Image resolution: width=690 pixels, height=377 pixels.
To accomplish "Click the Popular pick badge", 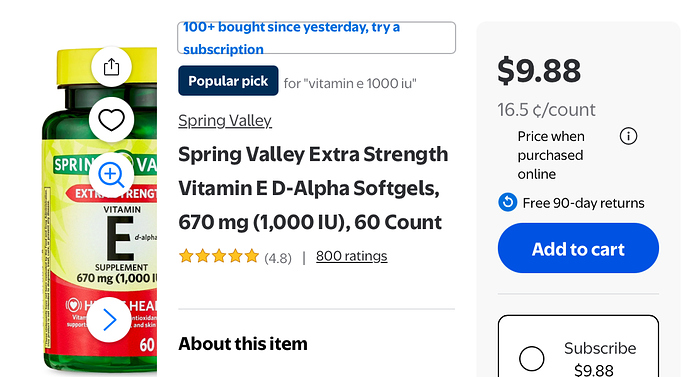I will 228,81.
